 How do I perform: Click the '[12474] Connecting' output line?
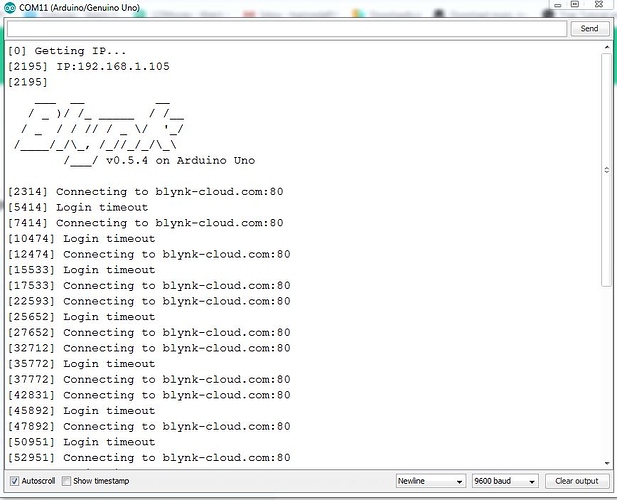149,255
